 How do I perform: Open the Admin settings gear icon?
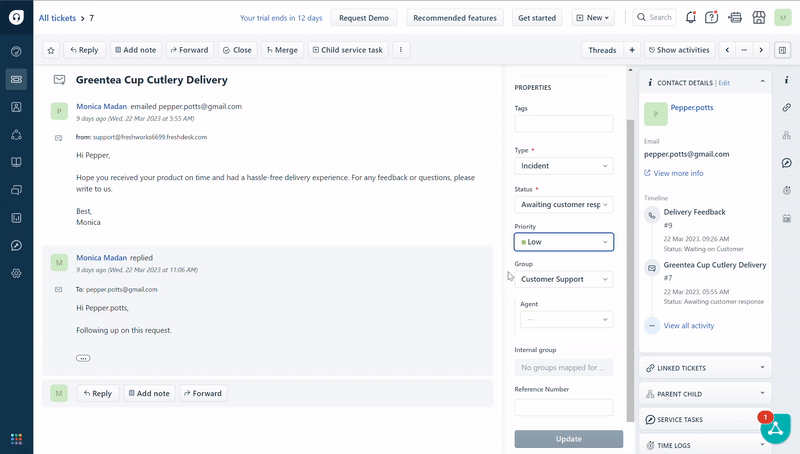[x=16, y=273]
